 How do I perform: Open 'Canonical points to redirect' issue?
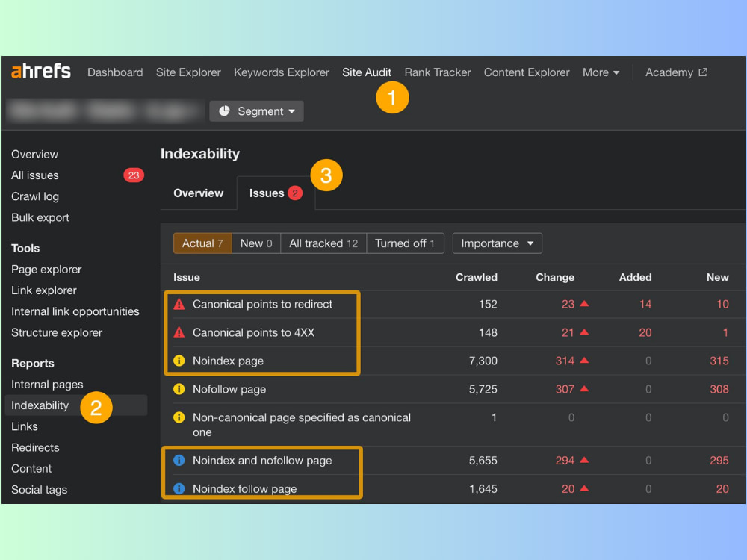pos(262,305)
